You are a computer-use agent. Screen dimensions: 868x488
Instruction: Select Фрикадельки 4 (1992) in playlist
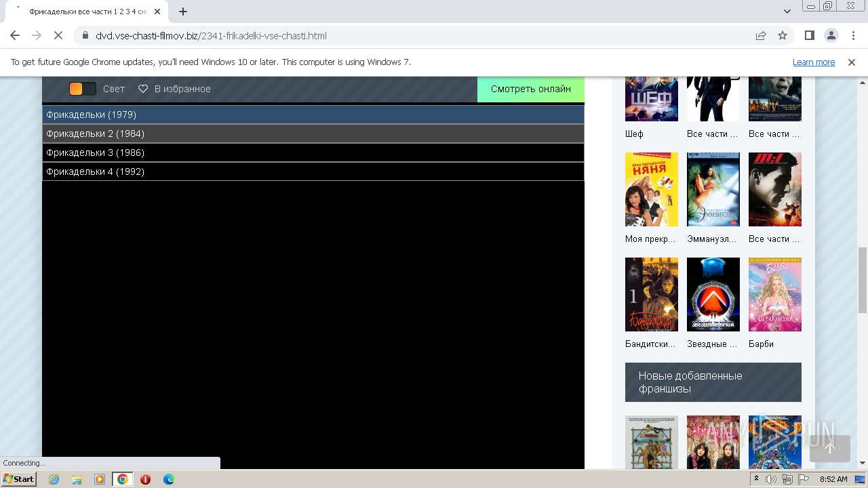(x=313, y=171)
